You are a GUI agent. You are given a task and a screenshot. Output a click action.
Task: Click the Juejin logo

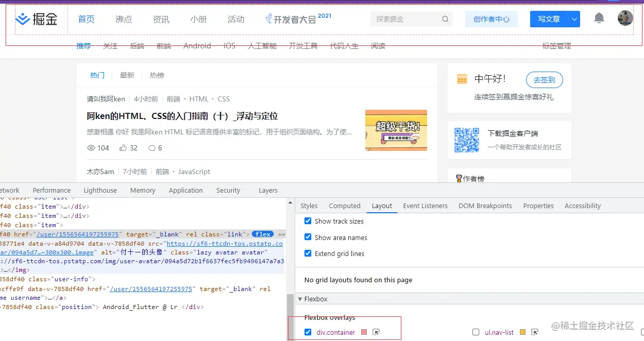coord(36,20)
